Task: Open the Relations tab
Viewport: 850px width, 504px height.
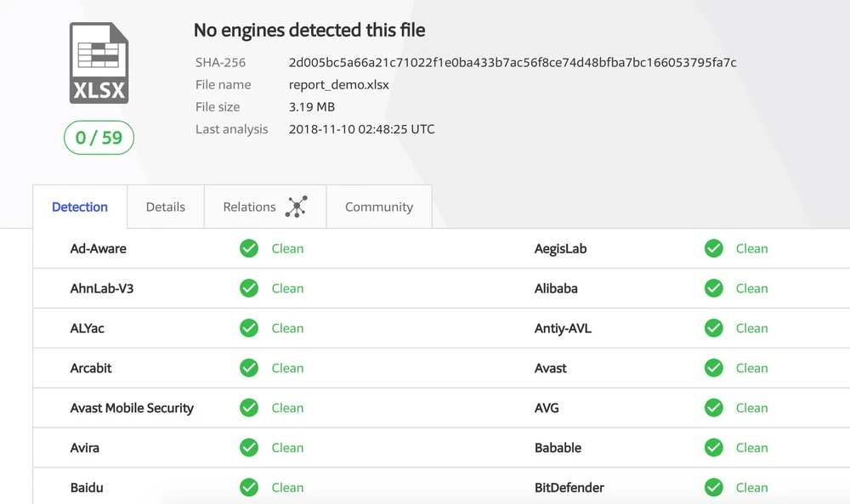Action: click(x=250, y=207)
